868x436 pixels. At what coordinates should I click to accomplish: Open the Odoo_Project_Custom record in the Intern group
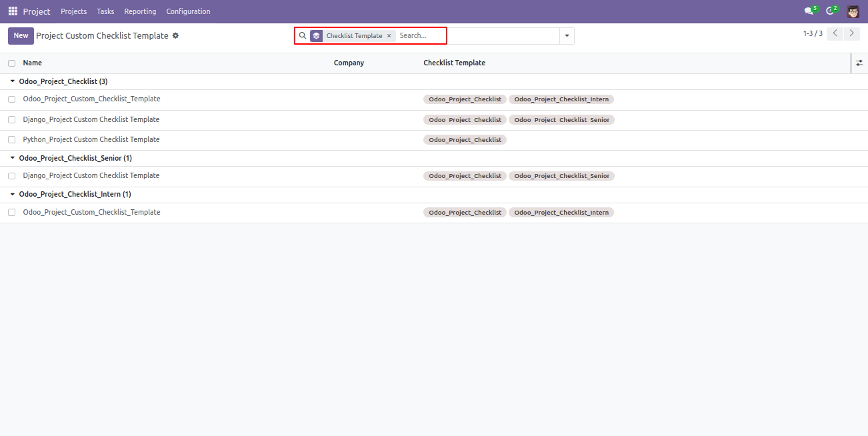coord(92,212)
